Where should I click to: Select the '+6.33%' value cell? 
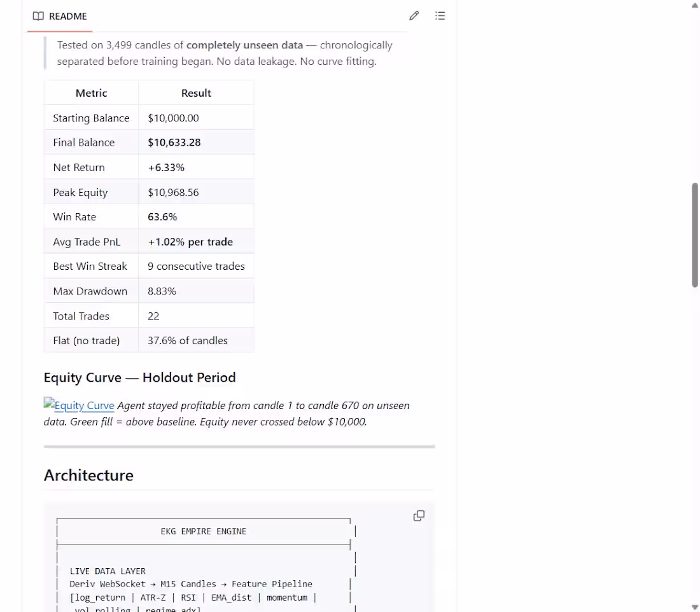coord(196,167)
